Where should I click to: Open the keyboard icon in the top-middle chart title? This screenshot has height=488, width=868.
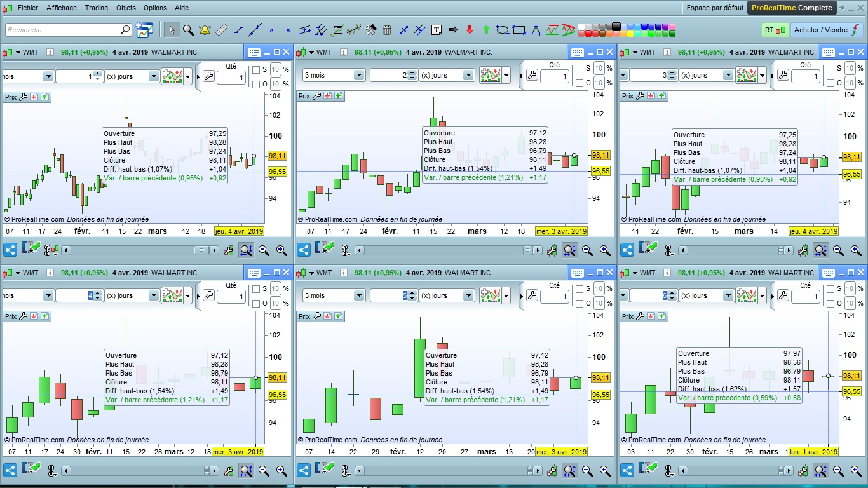(x=578, y=52)
